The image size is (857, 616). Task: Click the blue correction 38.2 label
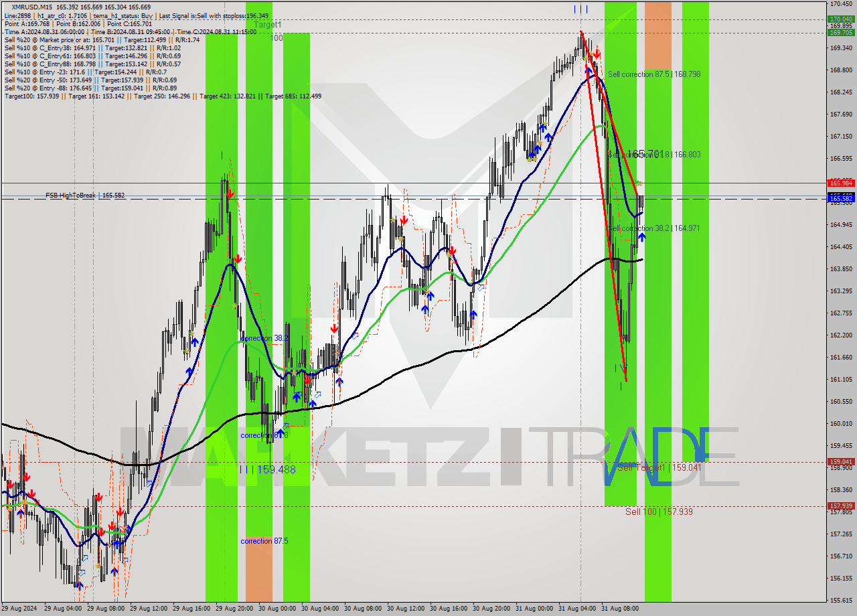(264, 339)
